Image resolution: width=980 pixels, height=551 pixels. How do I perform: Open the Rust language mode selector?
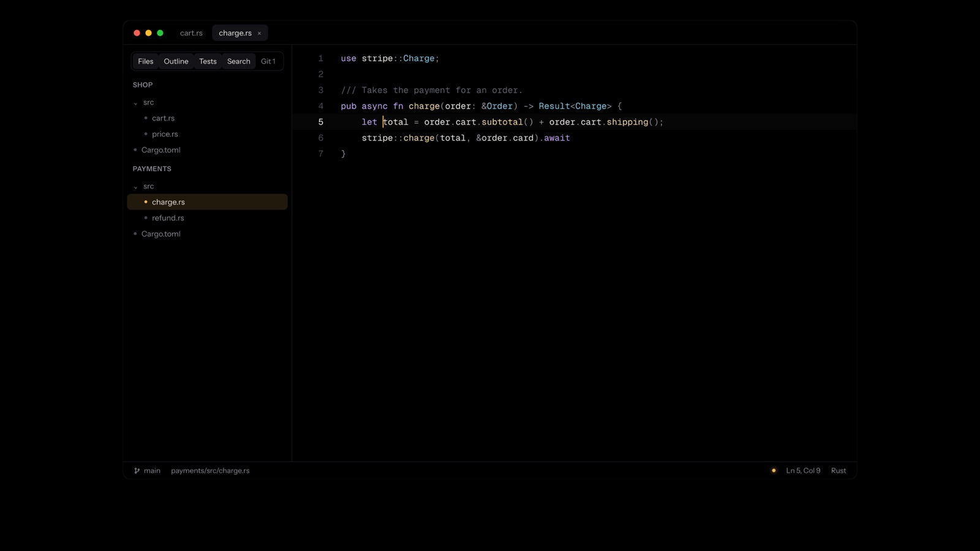tap(839, 471)
